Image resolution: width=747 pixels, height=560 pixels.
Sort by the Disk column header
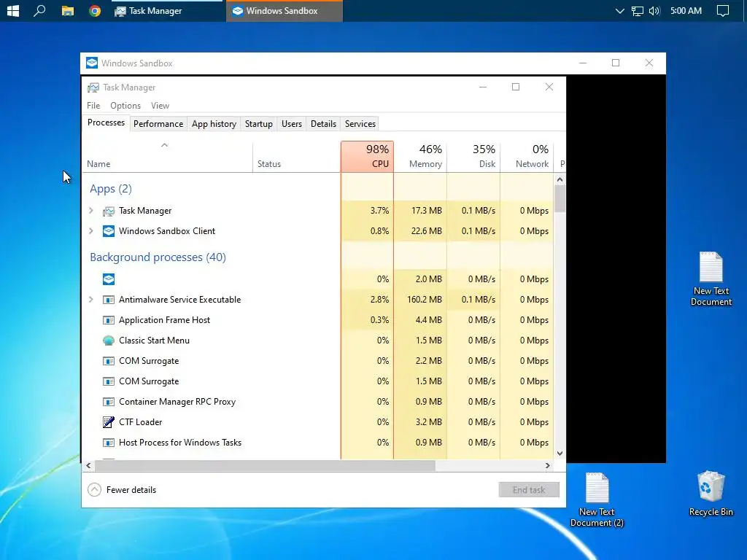(x=473, y=157)
